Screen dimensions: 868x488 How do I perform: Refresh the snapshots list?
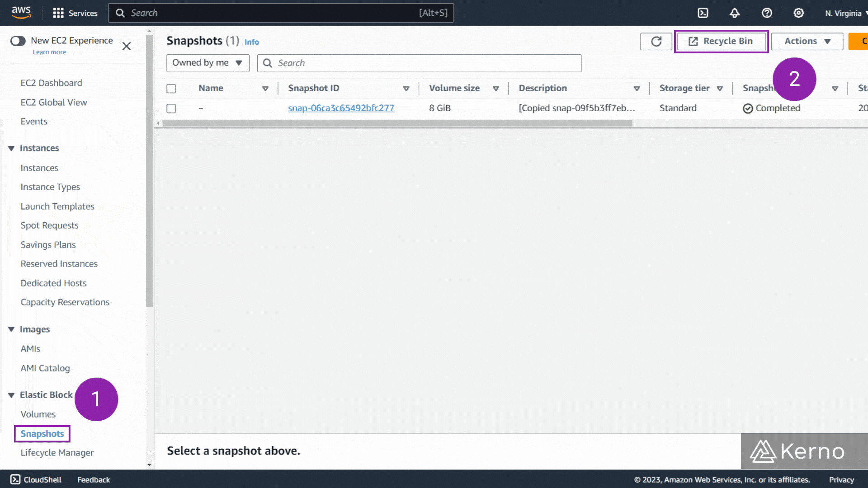click(656, 42)
